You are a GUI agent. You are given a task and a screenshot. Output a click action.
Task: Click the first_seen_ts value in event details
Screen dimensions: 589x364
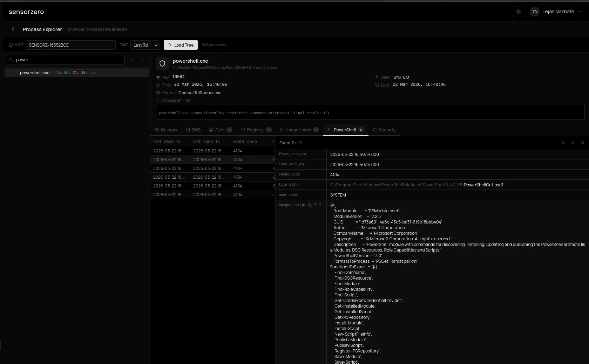click(x=354, y=154)
